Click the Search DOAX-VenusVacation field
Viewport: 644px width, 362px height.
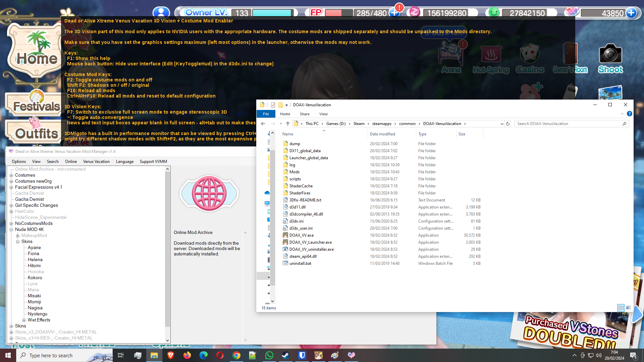pos(572,124)
